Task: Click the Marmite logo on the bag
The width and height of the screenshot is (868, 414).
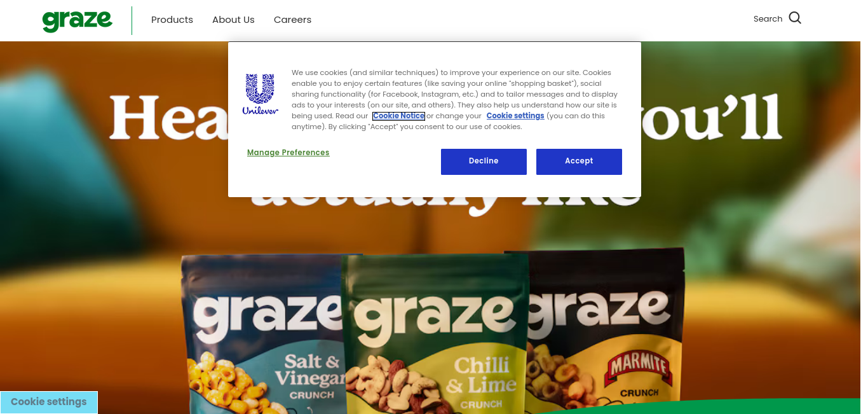Action: [639, 369]
